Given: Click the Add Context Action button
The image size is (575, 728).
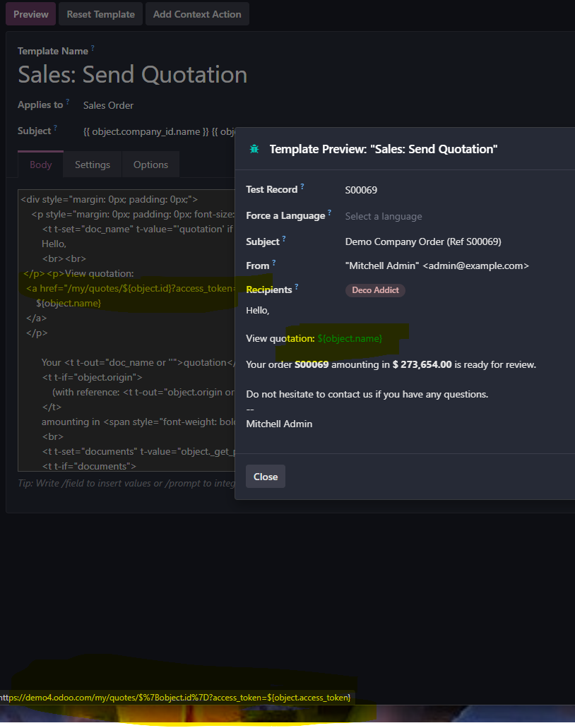Looking at the screenshot, I should click(197, 14).
